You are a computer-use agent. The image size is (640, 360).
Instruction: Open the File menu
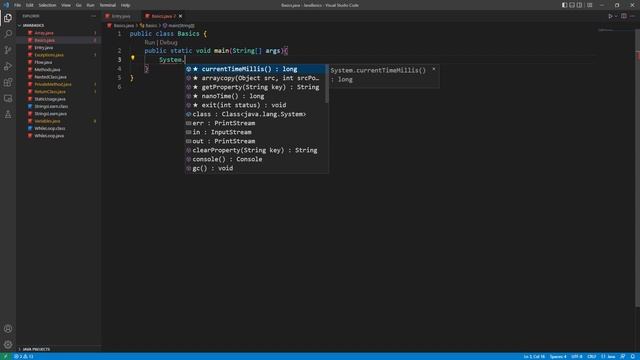point(18,5)
